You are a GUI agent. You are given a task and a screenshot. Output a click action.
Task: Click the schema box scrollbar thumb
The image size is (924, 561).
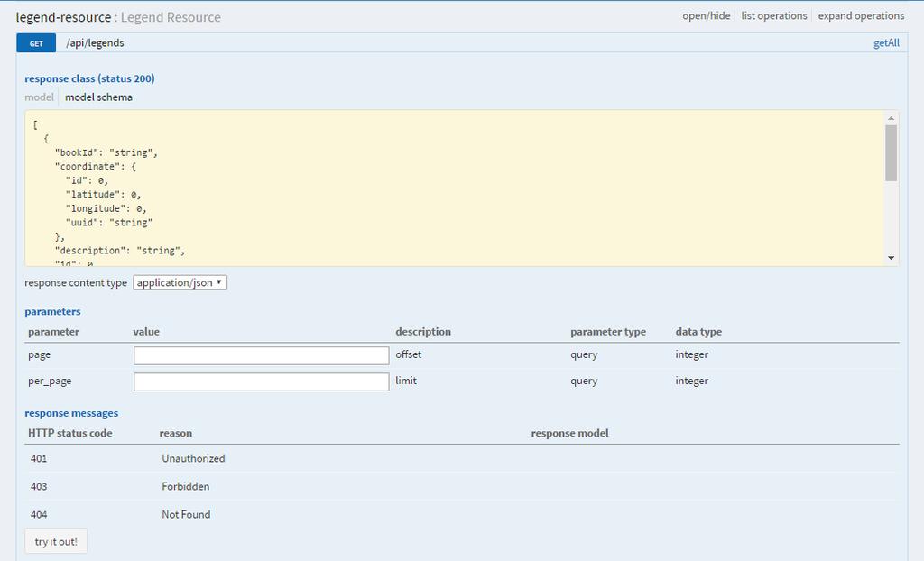click(891, 153)
